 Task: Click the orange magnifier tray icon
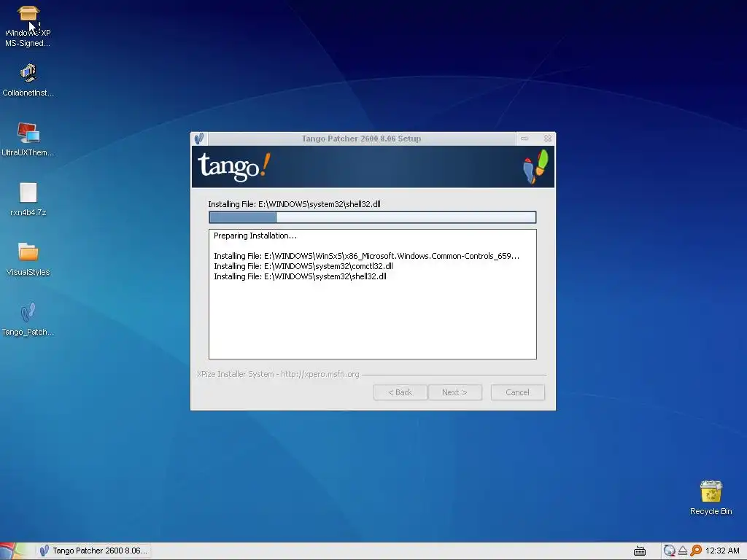pyautogui.click(x=695, y=551)
